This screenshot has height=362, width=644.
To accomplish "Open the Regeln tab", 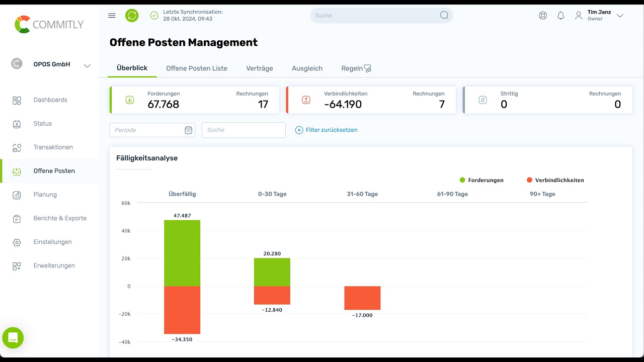I will (352, 68).
